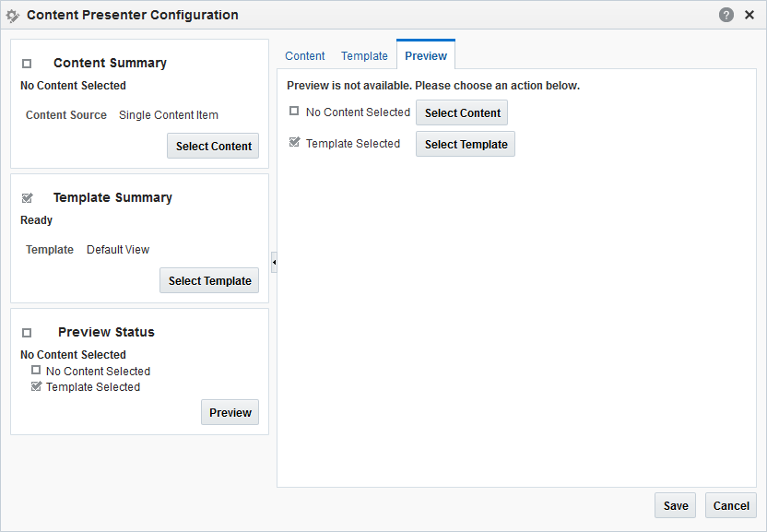Close the Content Presenter Configuration dialog
The height and width of the screenshot is (532, 767).
click(749, 15)
